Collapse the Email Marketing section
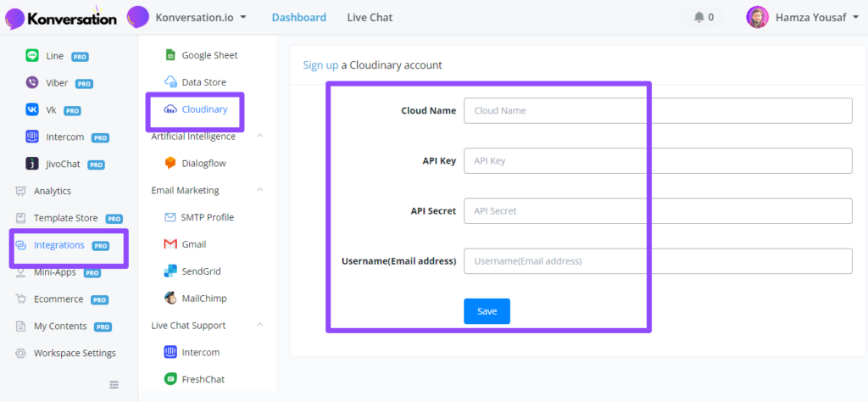868x402 pixels. (260, 190)
